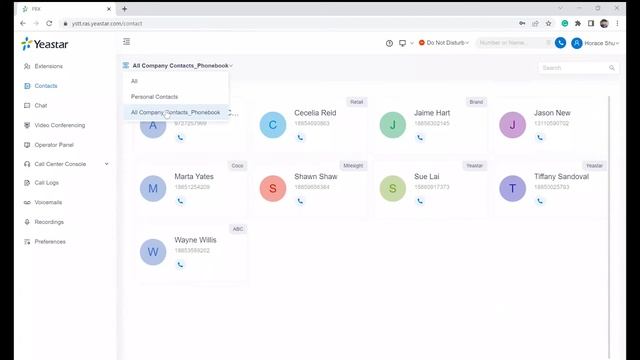Click the Brand tag on Jaime Hart
Screen dimensions: 640x360
(476, 102)
